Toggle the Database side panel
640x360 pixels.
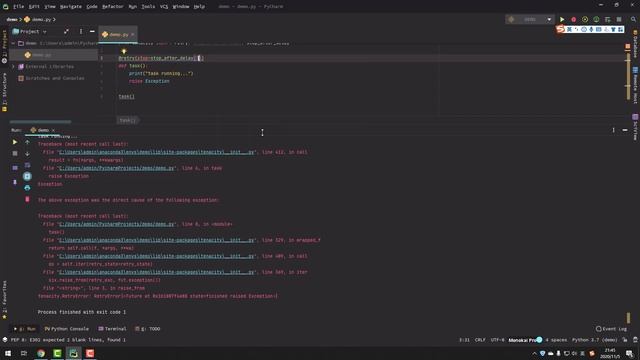click(x=636, y=44)
